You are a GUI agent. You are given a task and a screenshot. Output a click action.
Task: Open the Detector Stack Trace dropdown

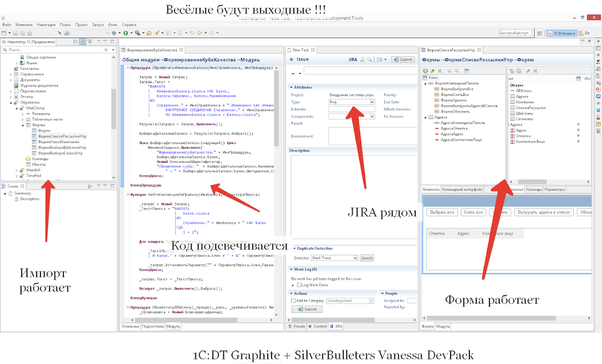(x=334, y=258)
